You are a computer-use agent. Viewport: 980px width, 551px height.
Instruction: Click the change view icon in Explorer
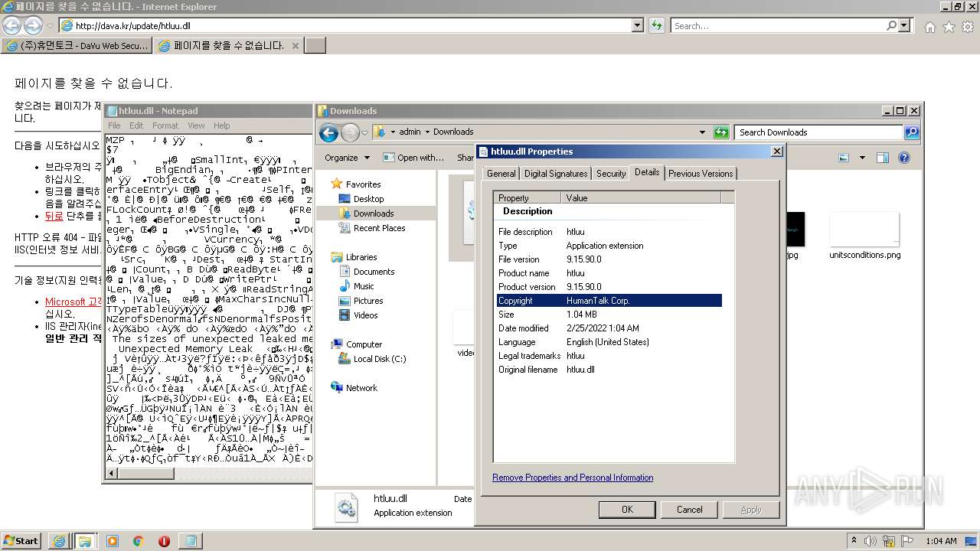pyautogui.click(x=844, y=158)
